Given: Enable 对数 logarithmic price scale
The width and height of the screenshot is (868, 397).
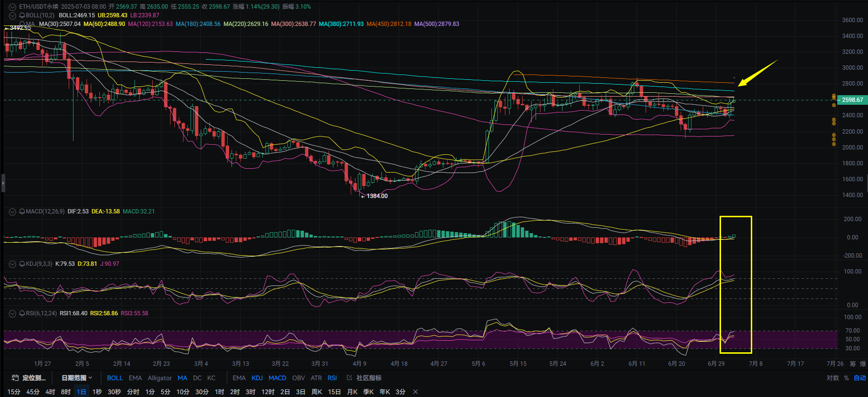Looking at the screenshot, I should point(832,378).
